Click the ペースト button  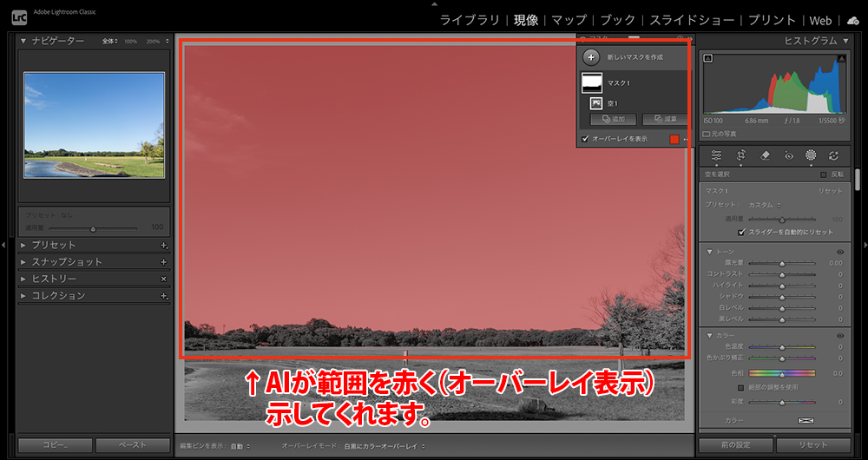pyautogui.click(x=133, y=445)
